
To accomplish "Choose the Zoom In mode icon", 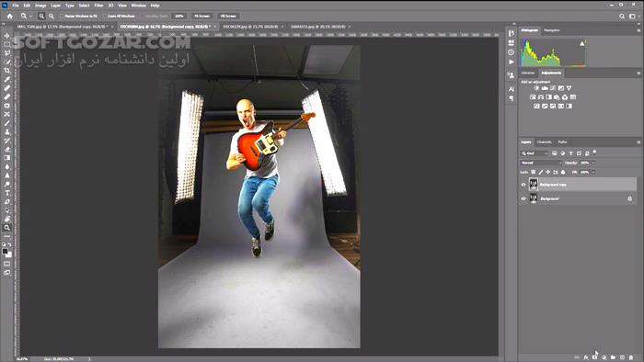I will pyautogui.click(x=41, y=16).
